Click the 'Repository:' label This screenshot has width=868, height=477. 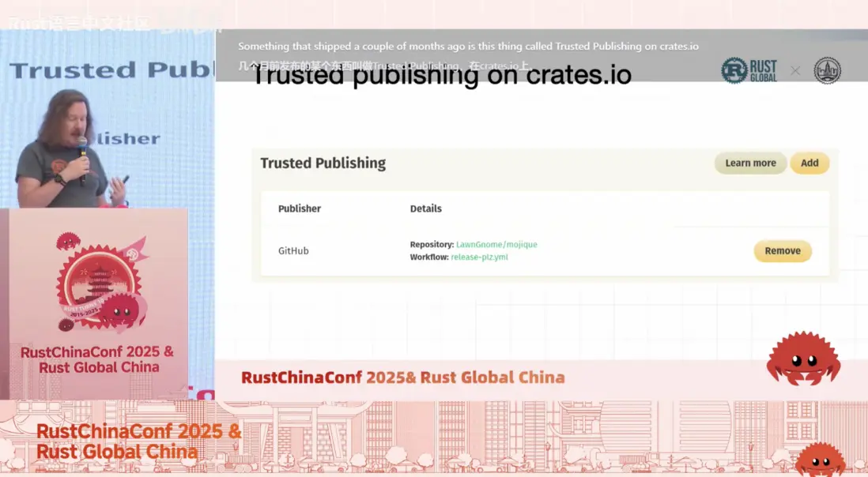click(x=432, y=244)
